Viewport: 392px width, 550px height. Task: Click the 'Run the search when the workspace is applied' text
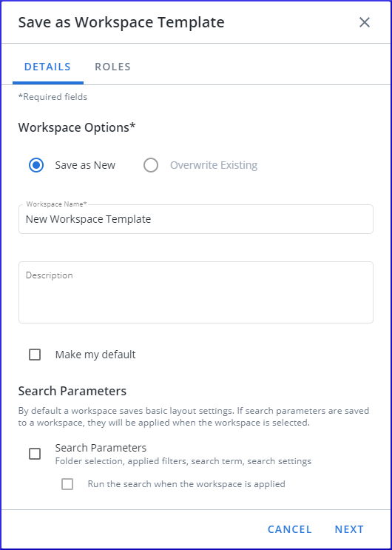click(186, 484)
